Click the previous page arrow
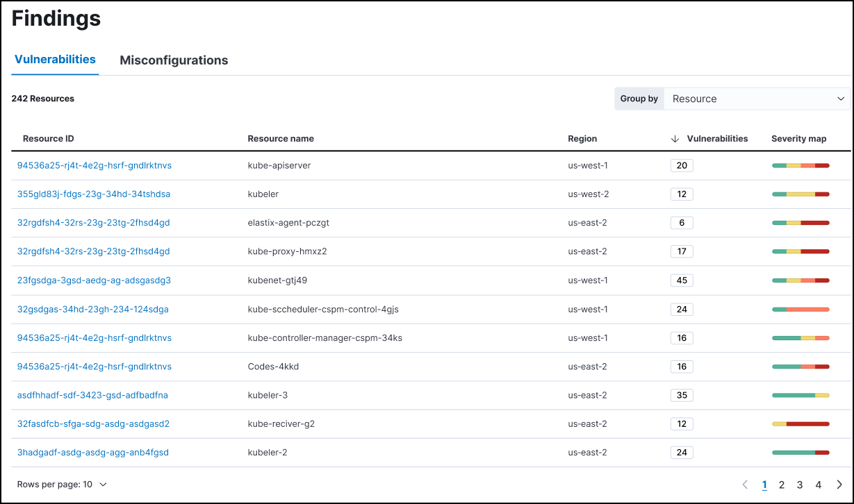This screenshot has width=854, height=504. click(745, 484)
